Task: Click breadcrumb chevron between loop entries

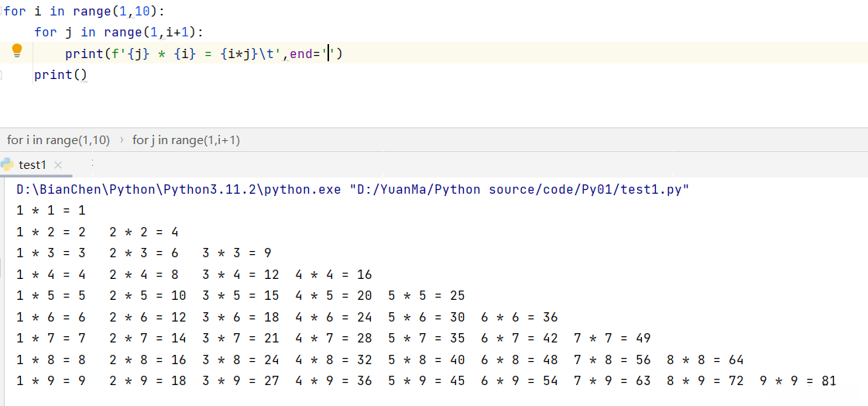Action: (x=122, y=140)
